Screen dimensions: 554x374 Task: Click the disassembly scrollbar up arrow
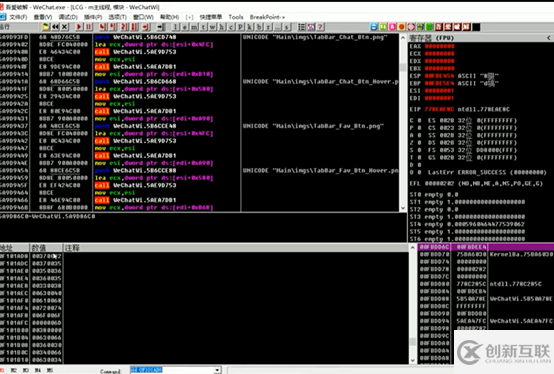click(x=403, y=37)
